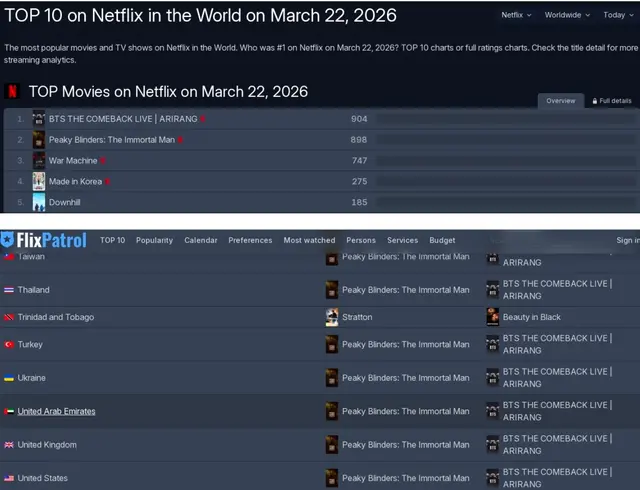Open Beauty in Black poster thumbnail

tap(493, 317)
